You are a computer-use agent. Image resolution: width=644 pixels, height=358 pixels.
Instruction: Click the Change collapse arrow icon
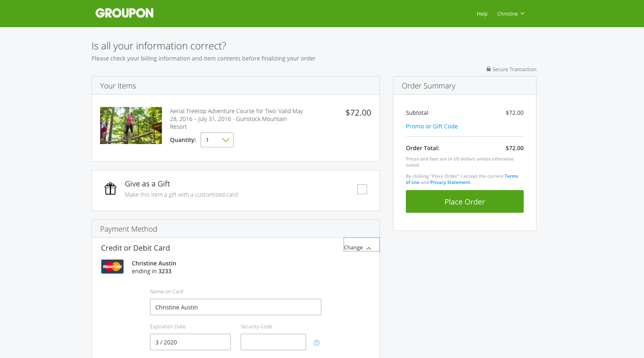[369, 248]
